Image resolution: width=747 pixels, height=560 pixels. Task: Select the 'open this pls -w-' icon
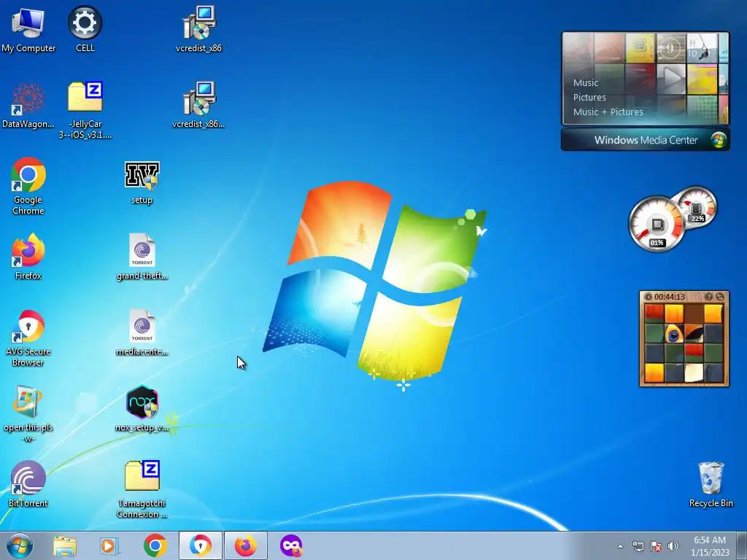(28, 414)
